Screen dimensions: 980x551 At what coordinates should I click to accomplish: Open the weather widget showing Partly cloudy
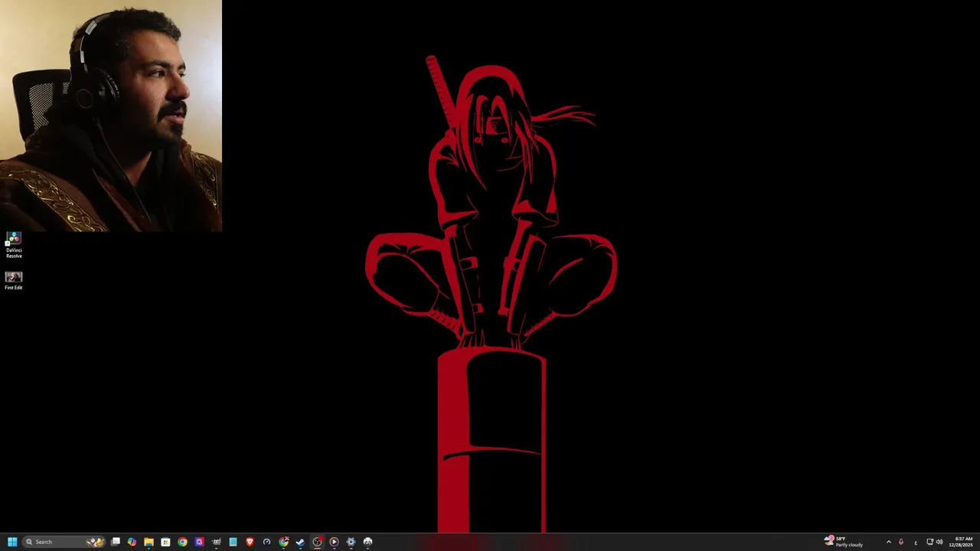844,542
